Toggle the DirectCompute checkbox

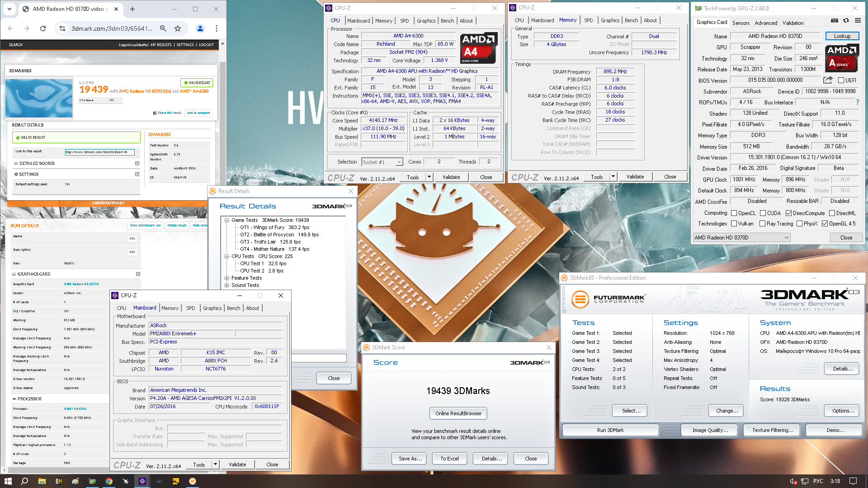pyautogui.click(x=788, y=213)
